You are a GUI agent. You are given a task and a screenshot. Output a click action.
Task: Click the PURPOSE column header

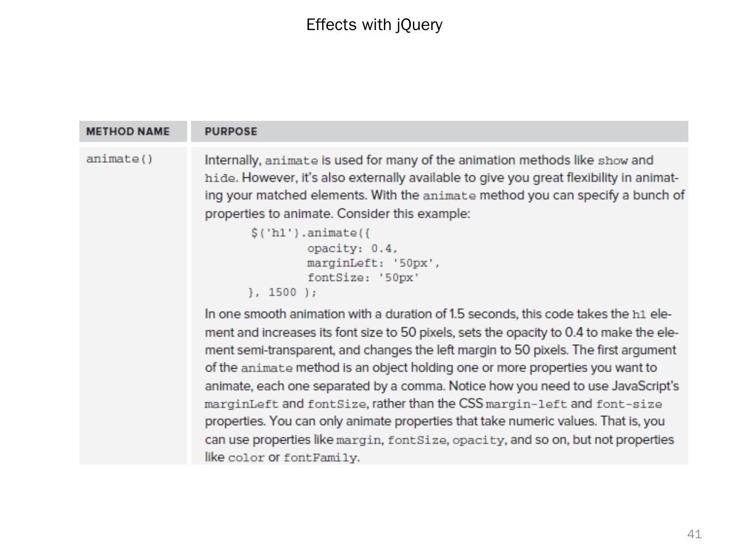(231, 132)
